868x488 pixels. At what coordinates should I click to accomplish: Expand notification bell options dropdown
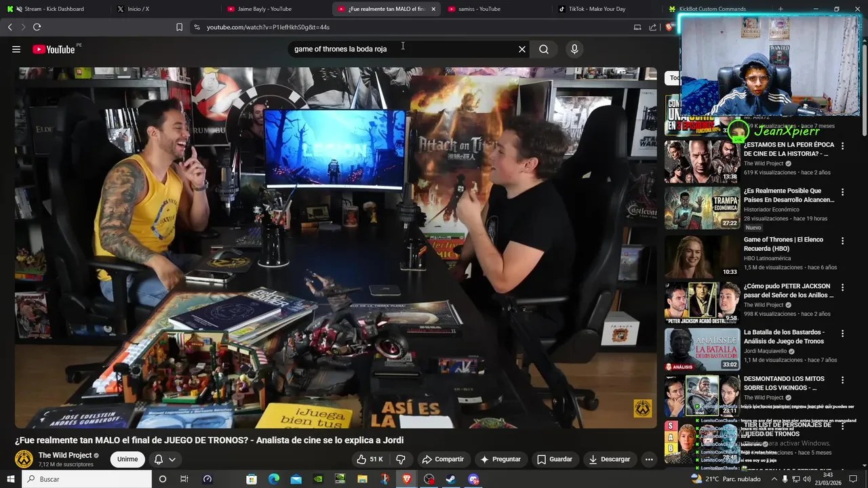pos(172,460)
